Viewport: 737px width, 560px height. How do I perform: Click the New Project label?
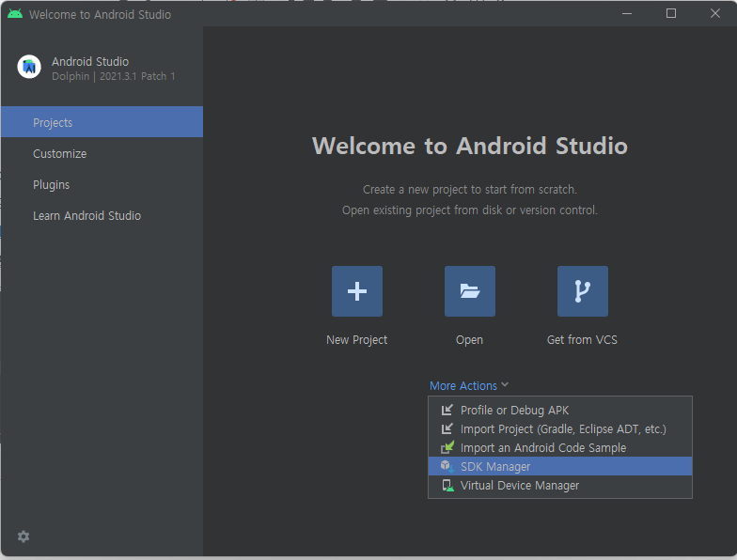pos(357,340)
